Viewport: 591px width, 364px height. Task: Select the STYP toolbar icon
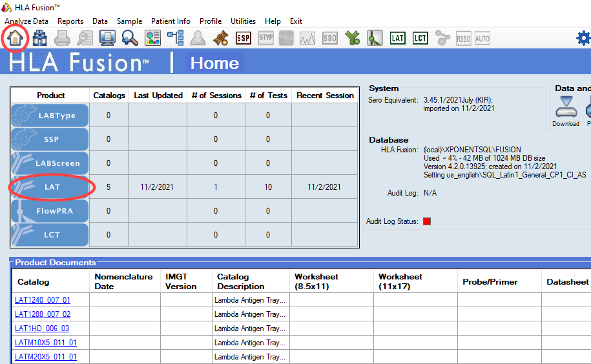pyautogui.click(x=265, y=37)
